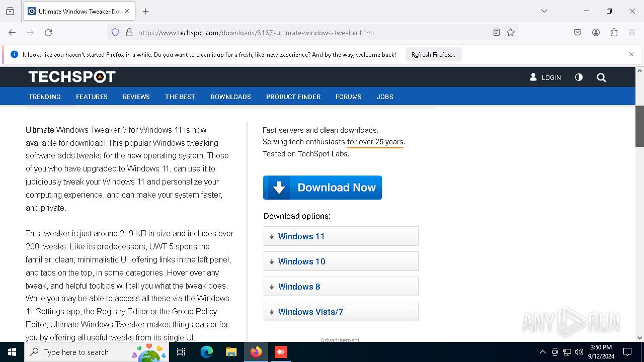Click the Refresh Firefox... button
The image size is (644, 362).
(x=433, y=55)
